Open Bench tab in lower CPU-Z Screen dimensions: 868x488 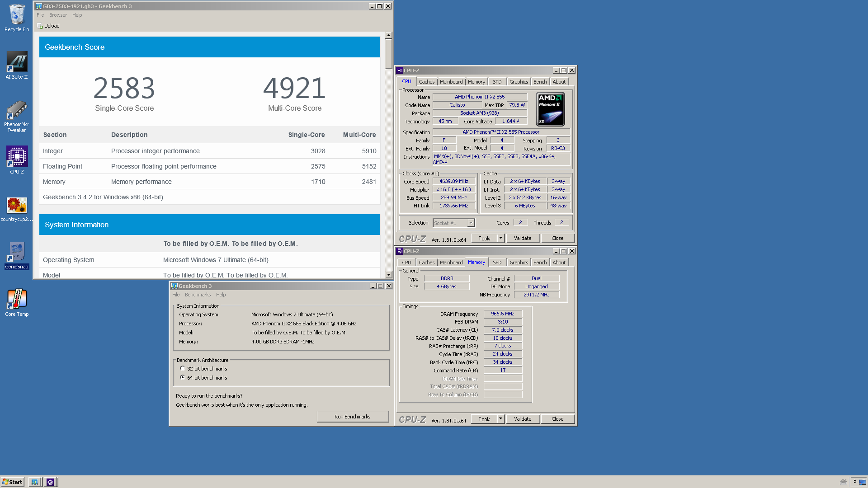point(540,263)
